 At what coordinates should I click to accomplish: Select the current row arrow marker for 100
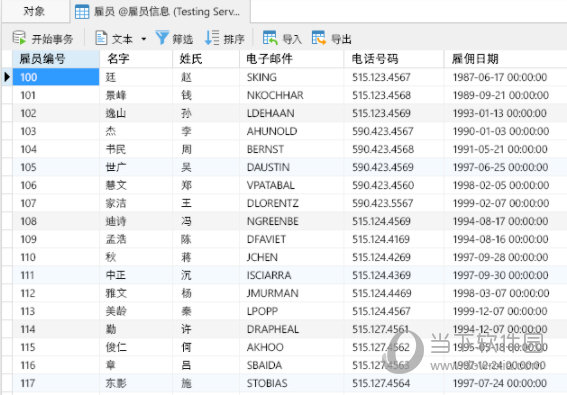pyautogui.click(x=7, y=77)
